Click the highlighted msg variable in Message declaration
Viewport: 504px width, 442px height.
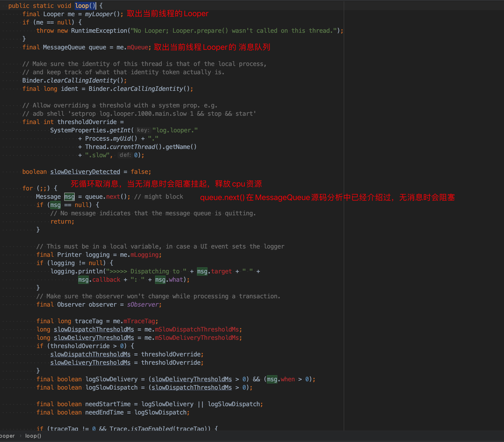pos(69,197)
